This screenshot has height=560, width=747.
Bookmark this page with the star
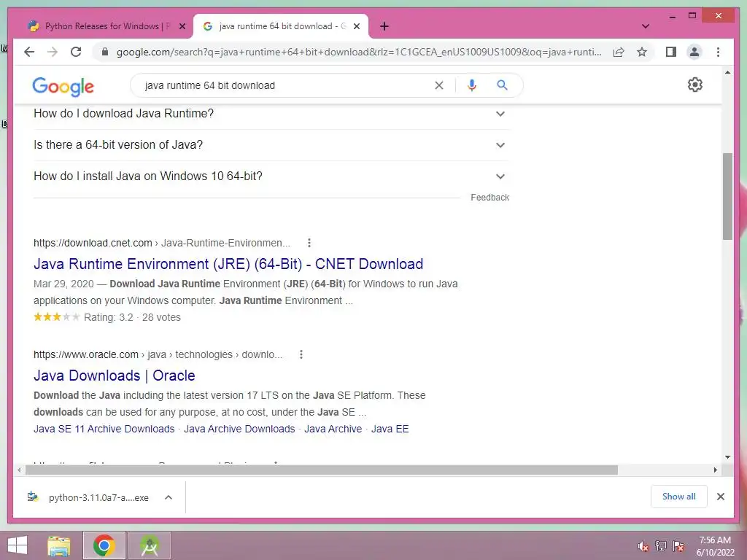pos(642,52)
